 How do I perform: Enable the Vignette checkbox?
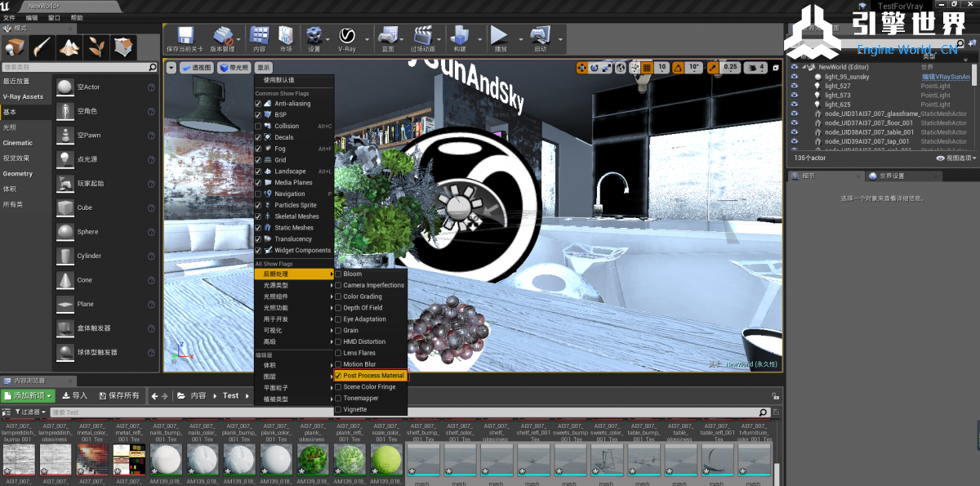tap(338, 410)
